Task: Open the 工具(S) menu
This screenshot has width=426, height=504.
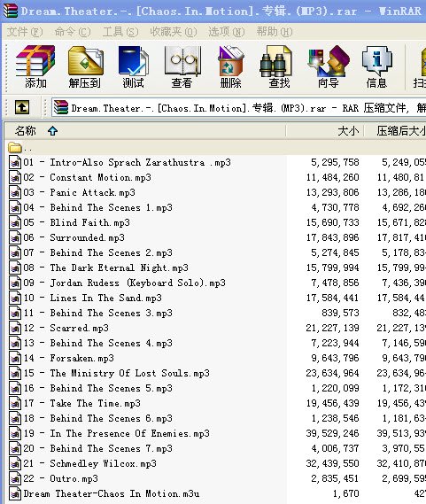Action: click(120, 32)
